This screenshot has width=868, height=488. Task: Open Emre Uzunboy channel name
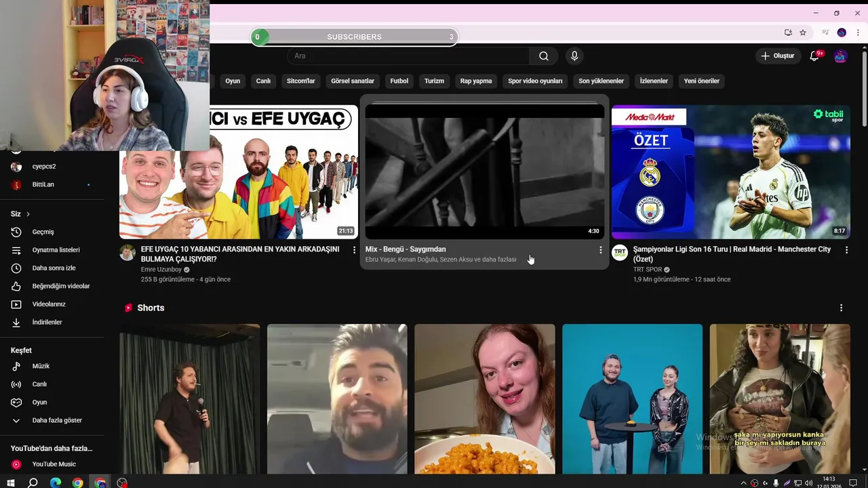(161, 270)
